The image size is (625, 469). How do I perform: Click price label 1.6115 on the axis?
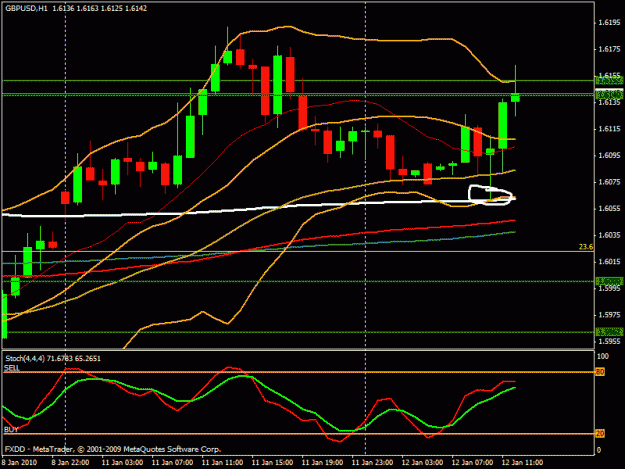[609, 129]
